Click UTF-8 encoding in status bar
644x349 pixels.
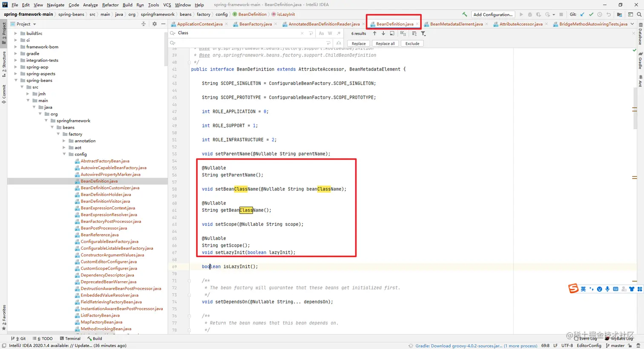click(x=567, y=346)
